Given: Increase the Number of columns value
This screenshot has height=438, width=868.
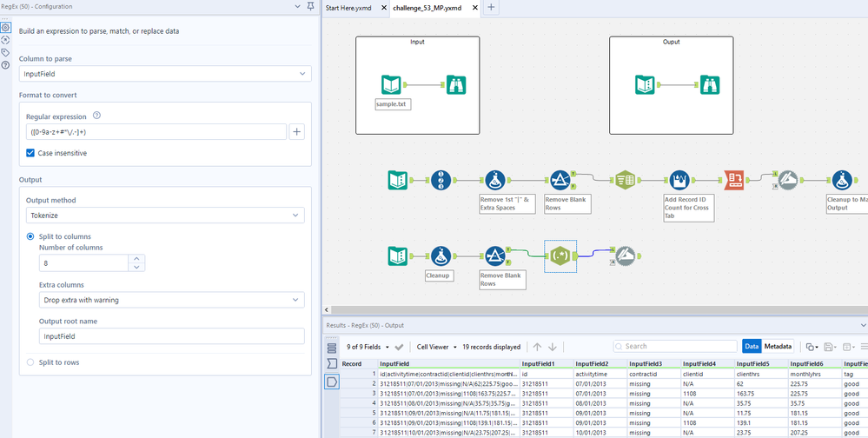Looking at the screenshot, I should pyautogui.click(x=136, y=258).
